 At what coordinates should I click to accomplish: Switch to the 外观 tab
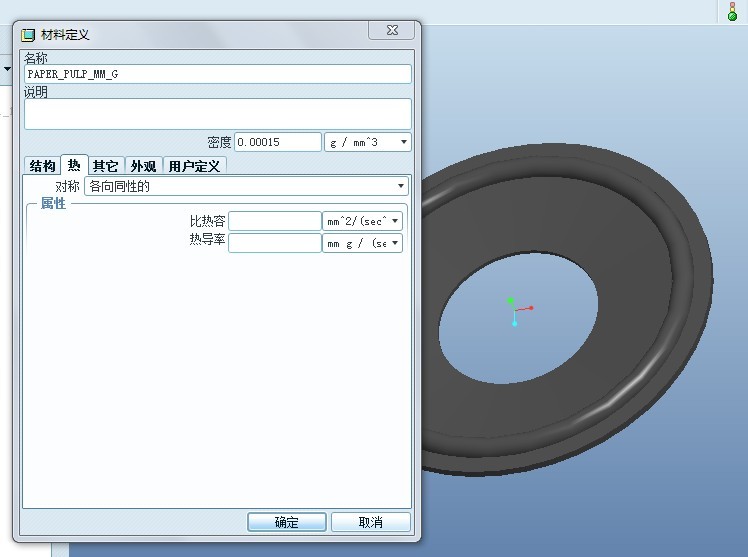pyautogui.click(x=144, y=166)
